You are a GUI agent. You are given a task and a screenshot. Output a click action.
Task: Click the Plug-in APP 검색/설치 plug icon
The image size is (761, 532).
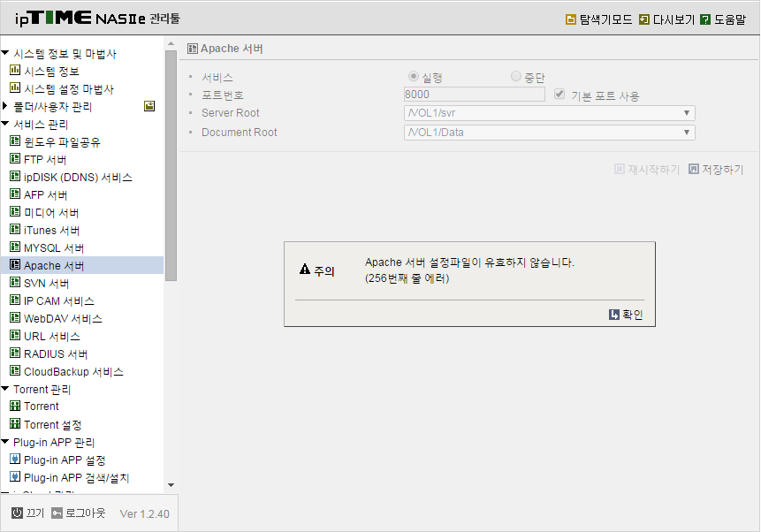pyautogui.click(x=15, y=476)
